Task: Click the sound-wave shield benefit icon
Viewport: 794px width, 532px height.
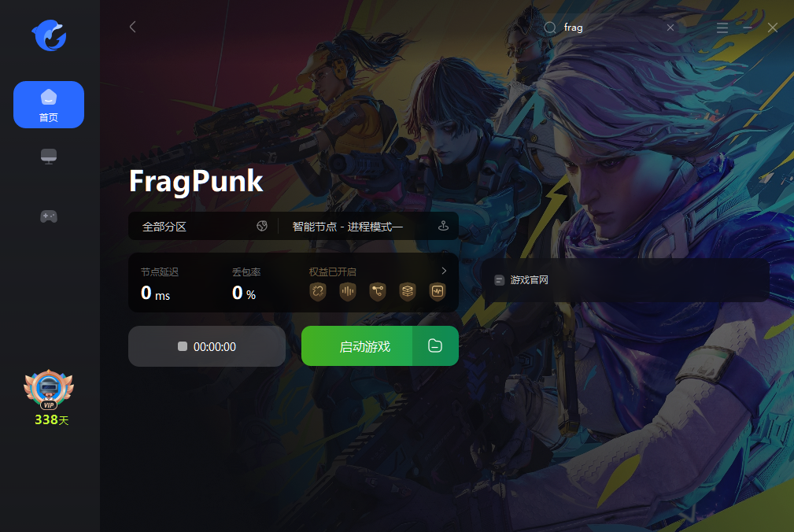Action: 348,291
